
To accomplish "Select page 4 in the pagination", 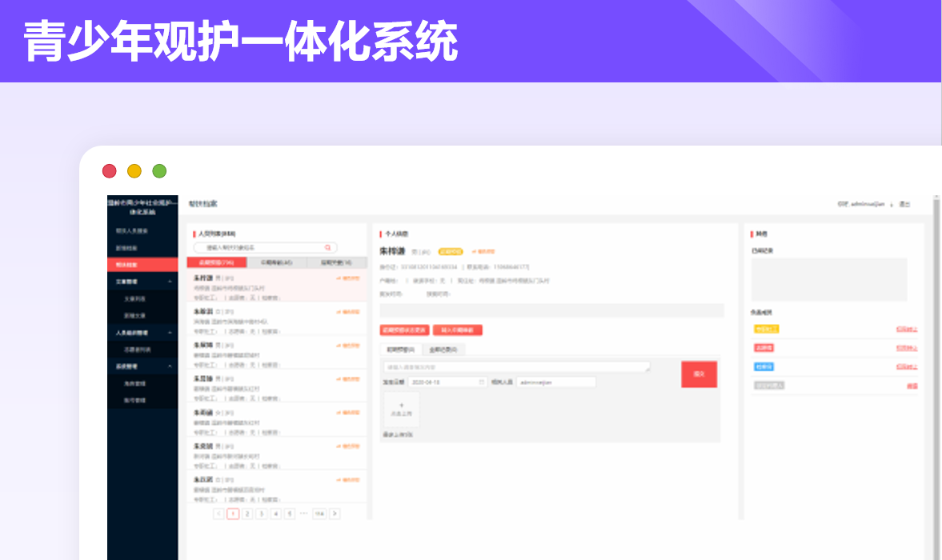I will coord(276,514).
